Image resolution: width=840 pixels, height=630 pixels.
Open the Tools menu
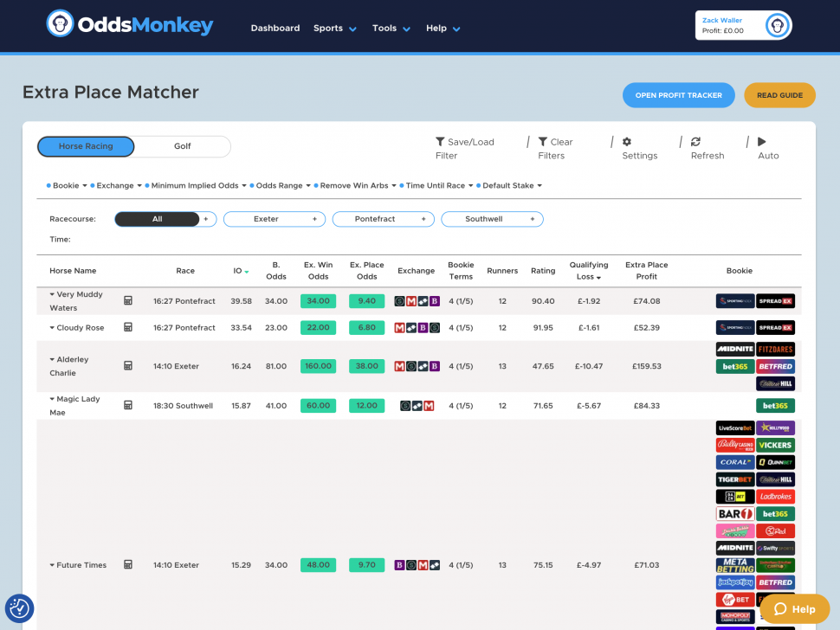click(x=391, y=29)
